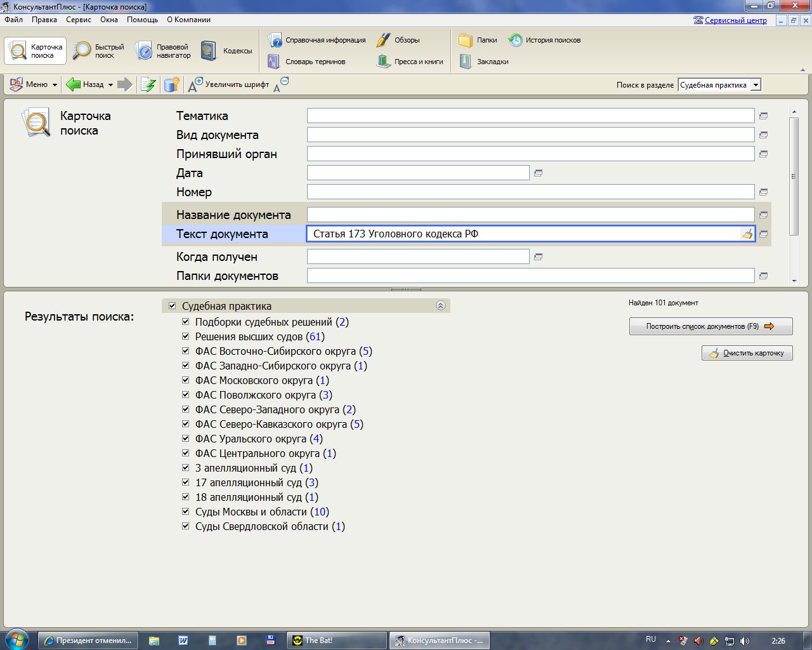Toggle ФАС Поволжского округа checkbox
This screenshot has height=650, width=812.
pos(185,394)
